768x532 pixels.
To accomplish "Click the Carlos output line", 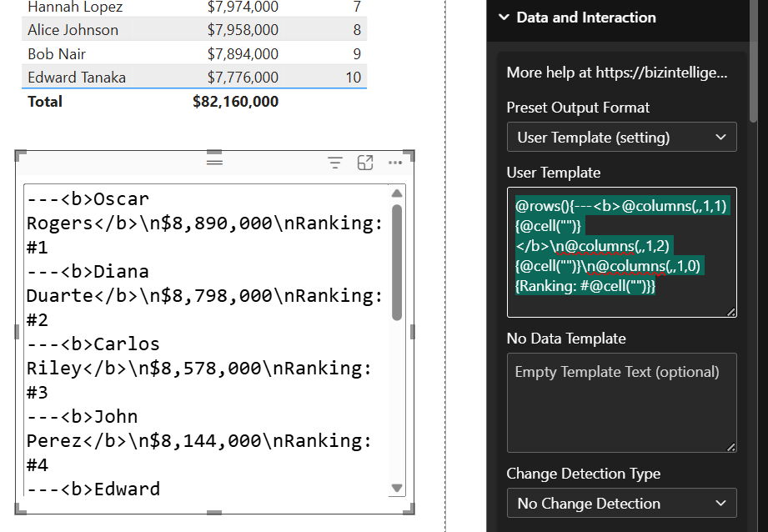I will (x=93, y=344).
